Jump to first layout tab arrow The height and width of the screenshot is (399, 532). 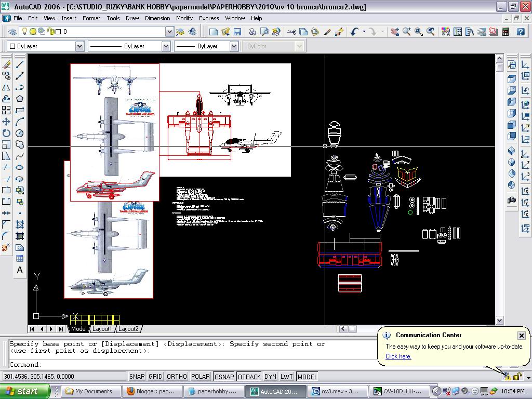[x=32, y=329]
